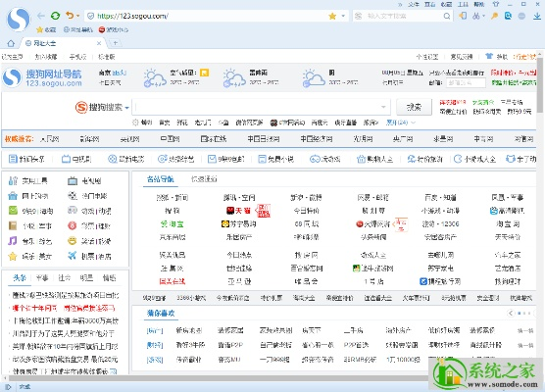Open the 收藏 menu
The height and width of the screenshot is (392, 545).
446,5
